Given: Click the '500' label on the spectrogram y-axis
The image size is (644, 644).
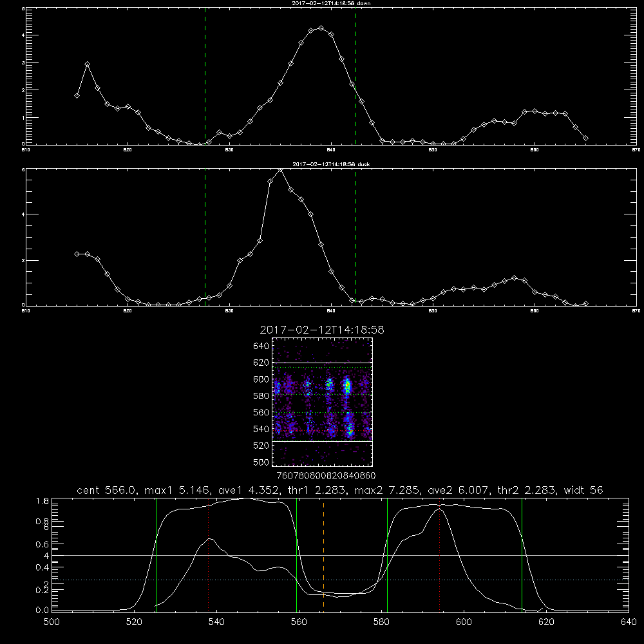Looking at the screenshot, I should pyautogui.click(x=261, y=462).
